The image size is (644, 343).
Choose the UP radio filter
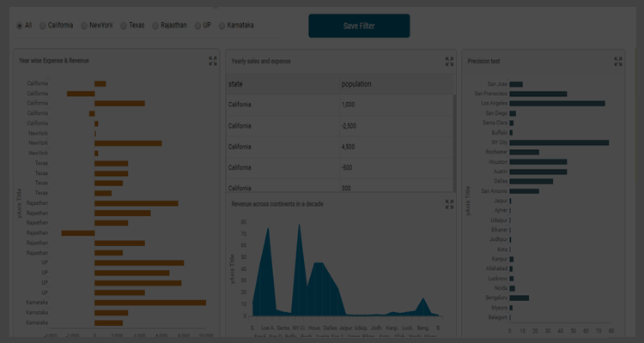[x=197, y=26]
